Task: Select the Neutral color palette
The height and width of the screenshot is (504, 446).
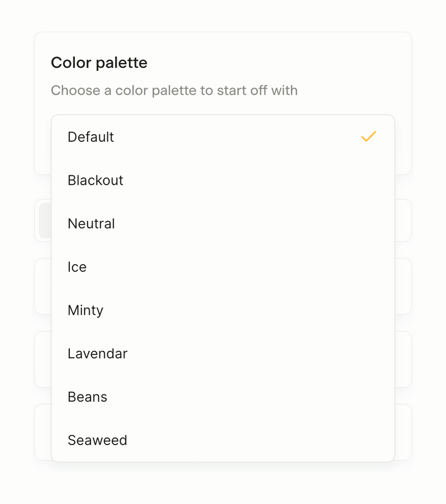Action: click(91, 224)
